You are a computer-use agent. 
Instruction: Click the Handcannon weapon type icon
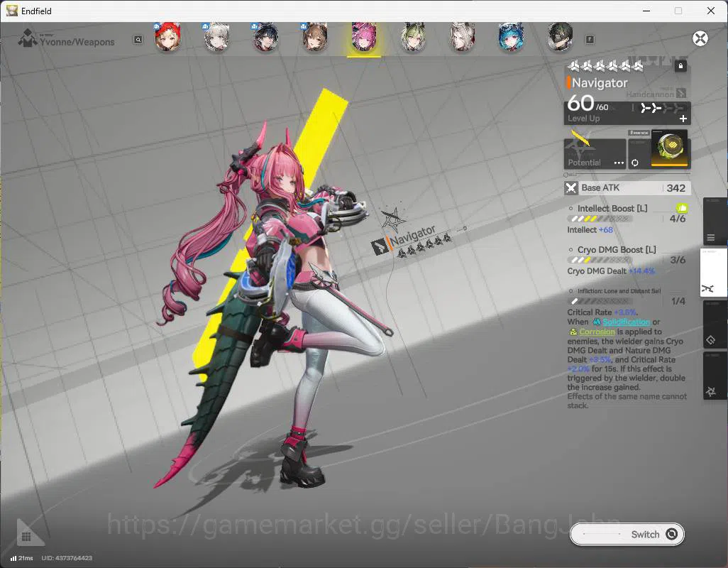tap(680, 93)
